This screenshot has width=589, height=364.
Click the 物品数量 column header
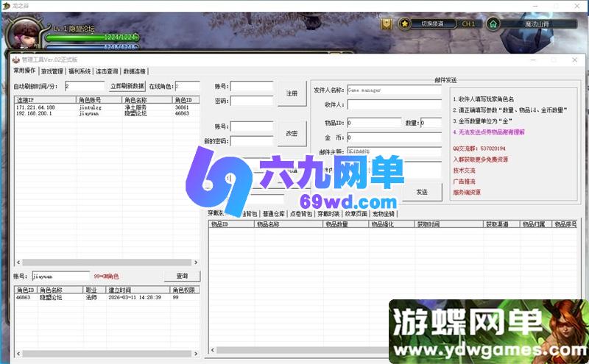coord(345,224)
